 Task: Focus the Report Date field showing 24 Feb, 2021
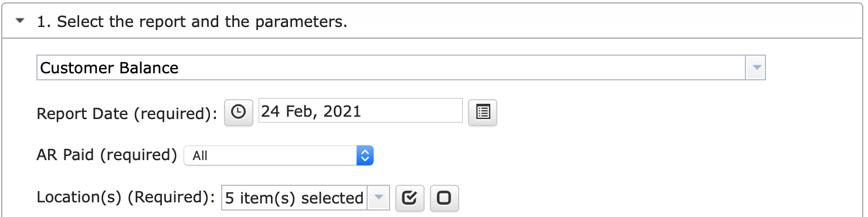click(360, 111)
